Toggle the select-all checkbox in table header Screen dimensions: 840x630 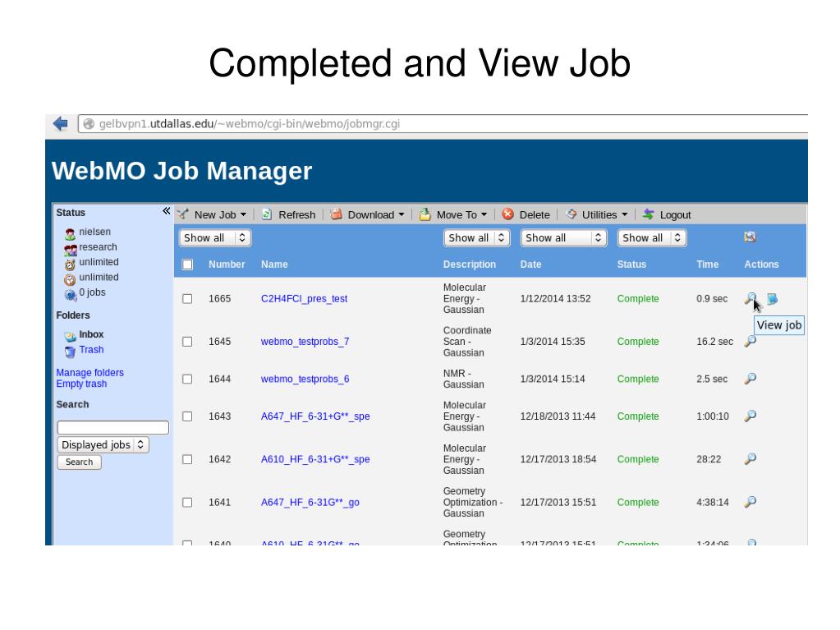(x=187, y=264)
